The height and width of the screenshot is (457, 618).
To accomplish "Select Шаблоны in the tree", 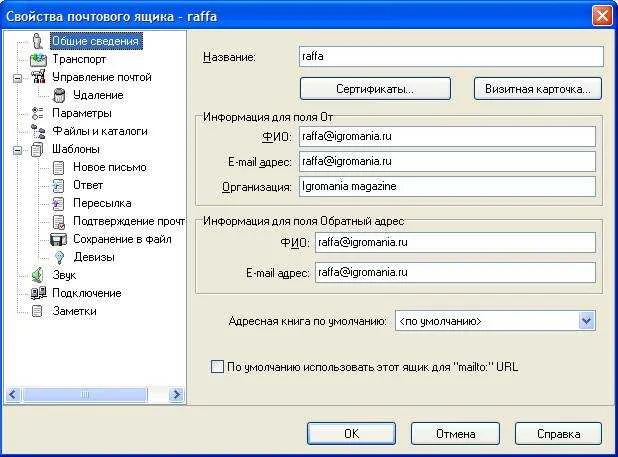I will click(x=76, y=149).
